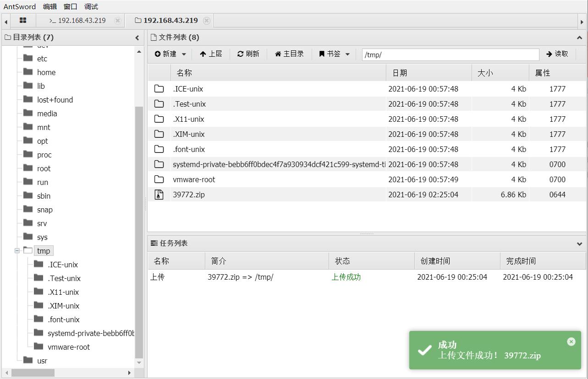This screenshot has height=379, width=588.
Task: Click the opt folder icon in tree
Action: point(28,141)
